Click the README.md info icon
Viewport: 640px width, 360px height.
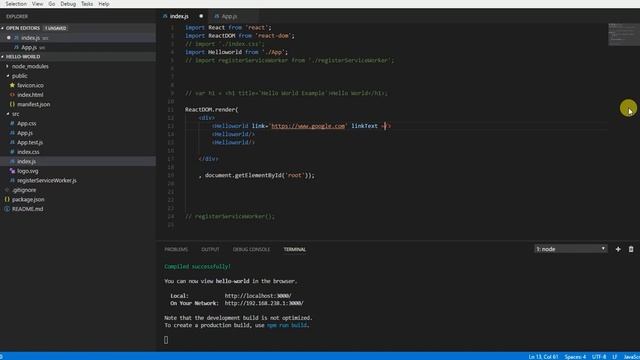(x=7, y=209)
